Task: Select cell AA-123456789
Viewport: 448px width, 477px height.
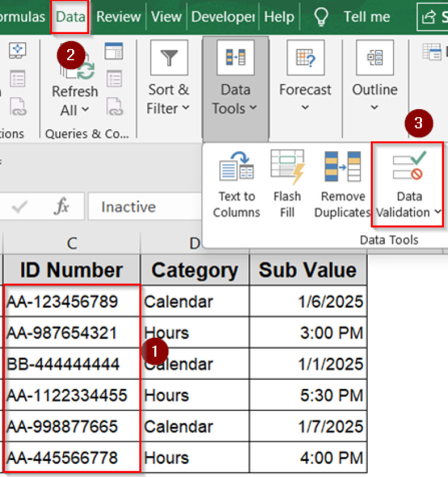Action: pyautogui.click(x=71, y=301)
